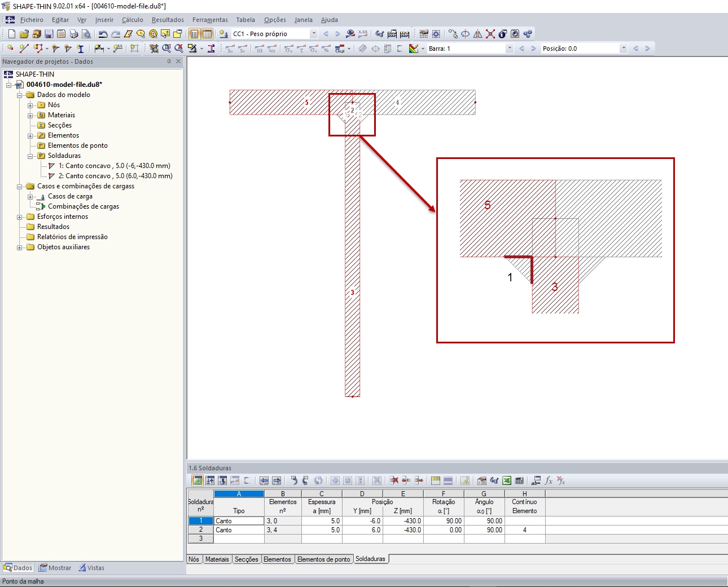This screenshot has height=587, width=728.
Task: Redo the last action
Action: (115, 34)
